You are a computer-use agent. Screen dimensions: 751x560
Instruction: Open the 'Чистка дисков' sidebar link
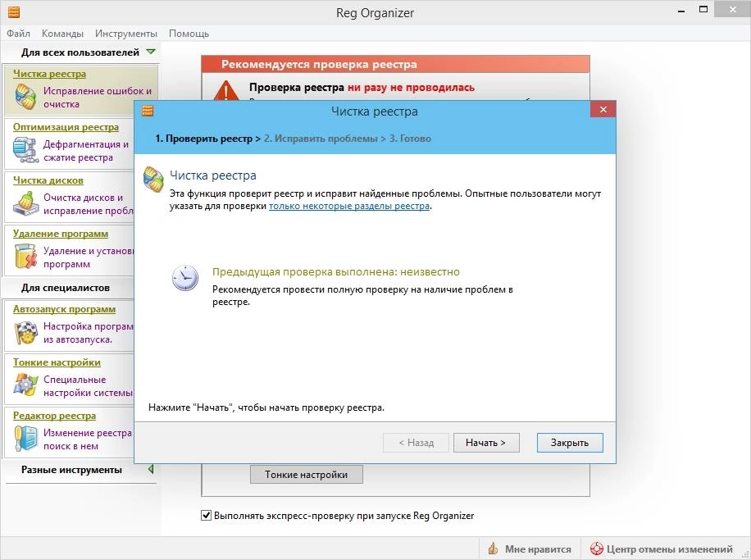coord(48,180)
